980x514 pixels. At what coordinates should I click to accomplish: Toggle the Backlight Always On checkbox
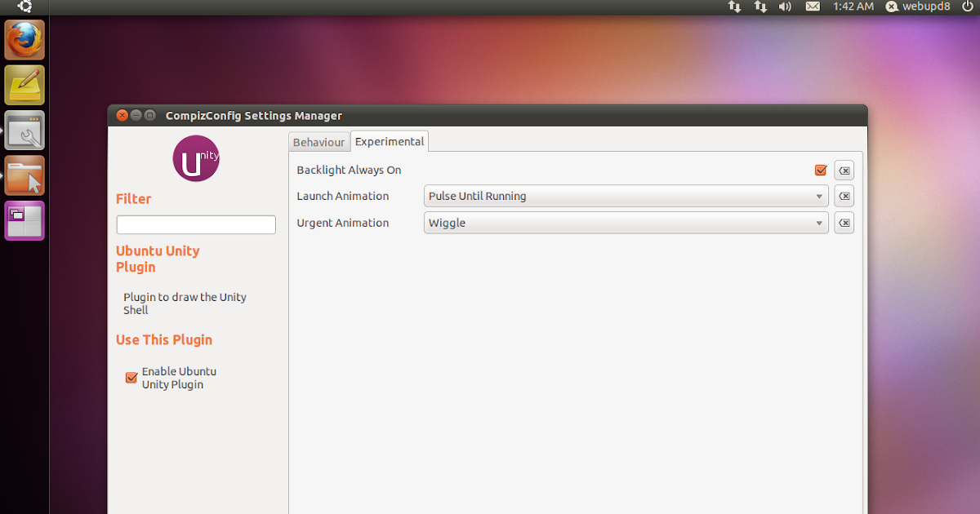click(x=821, y=170)
